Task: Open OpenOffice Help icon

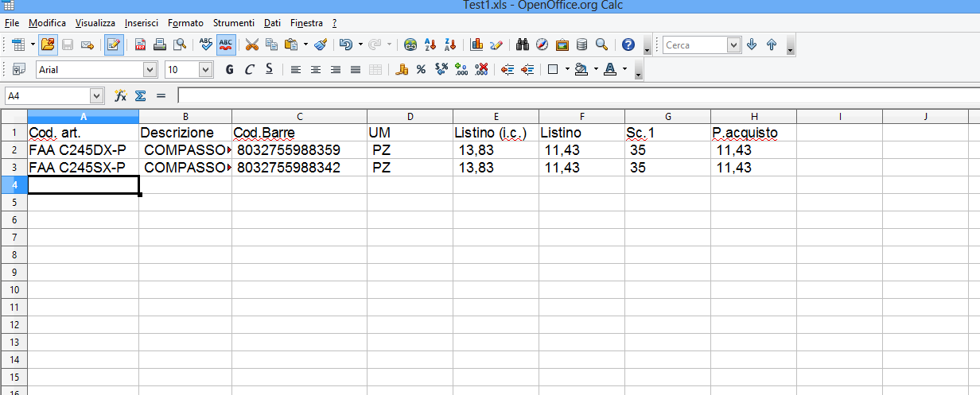Action: point(628,45)
